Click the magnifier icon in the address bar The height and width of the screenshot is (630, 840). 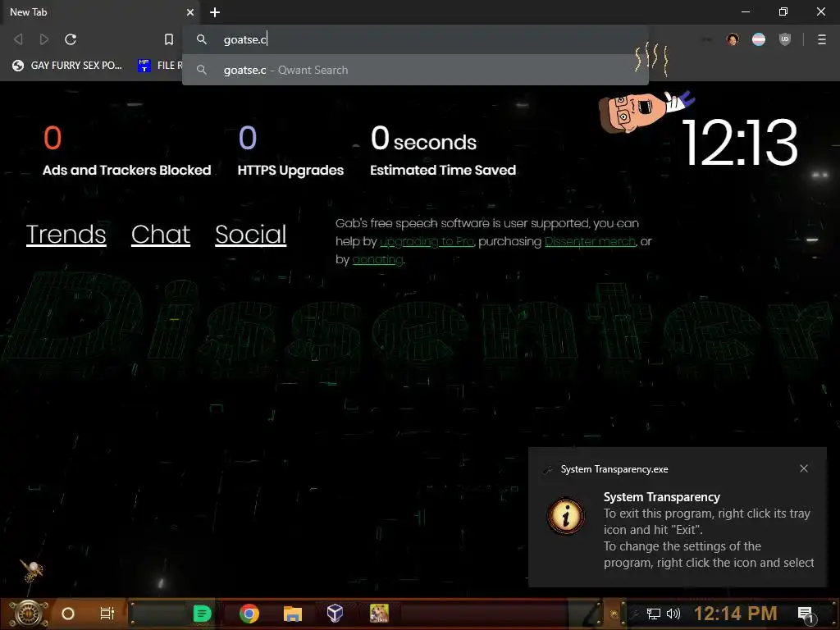pyautogui.click(x=202, y=39)
